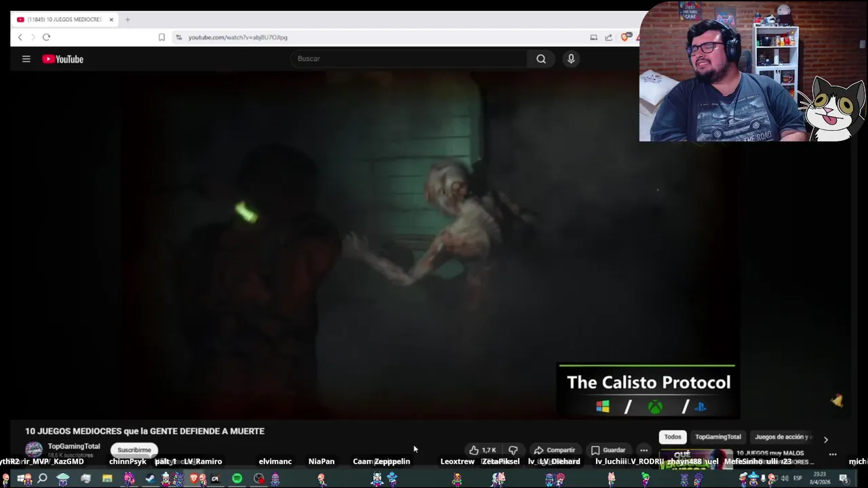Reload the page in the browser
This screenshot has width=868, height=488.
click(x=46, y=37)
